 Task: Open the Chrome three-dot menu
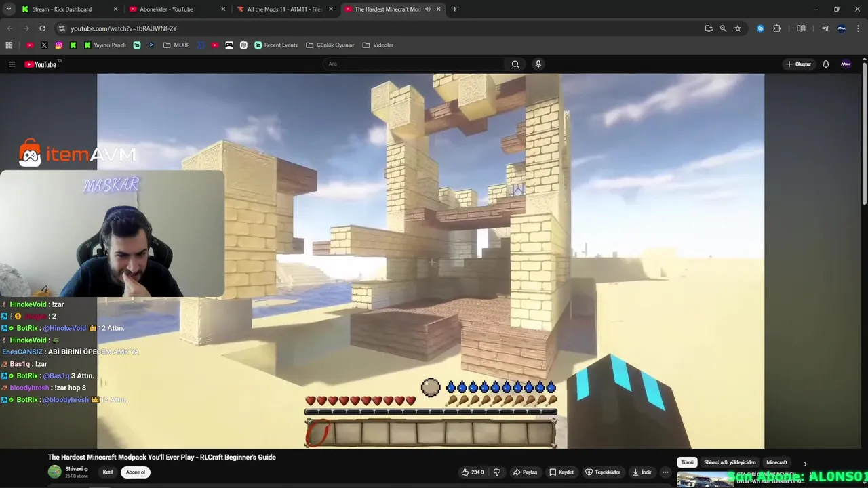point(858,28)
